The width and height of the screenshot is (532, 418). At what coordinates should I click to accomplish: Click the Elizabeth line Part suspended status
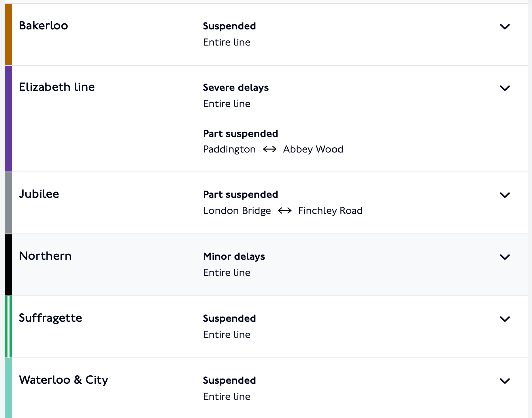coord(241,134)
